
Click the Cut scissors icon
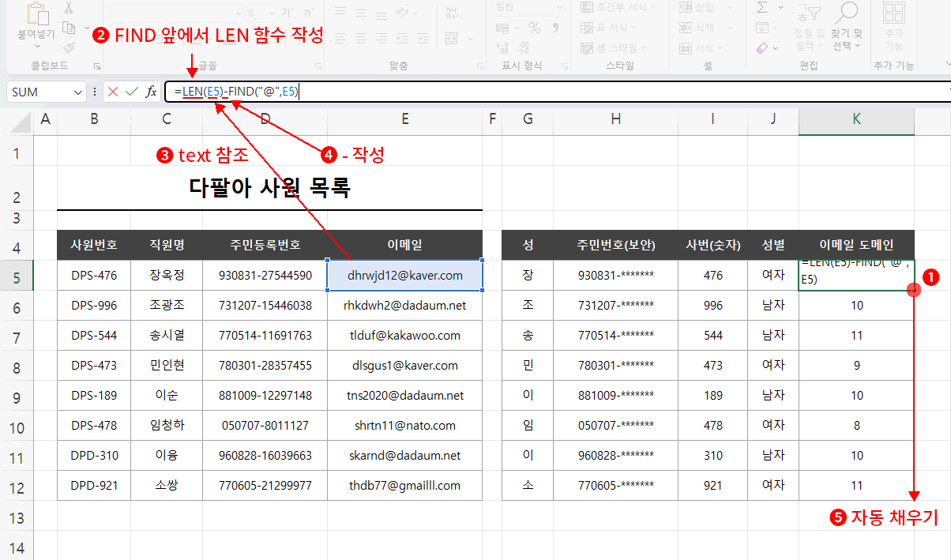[69, 8]
